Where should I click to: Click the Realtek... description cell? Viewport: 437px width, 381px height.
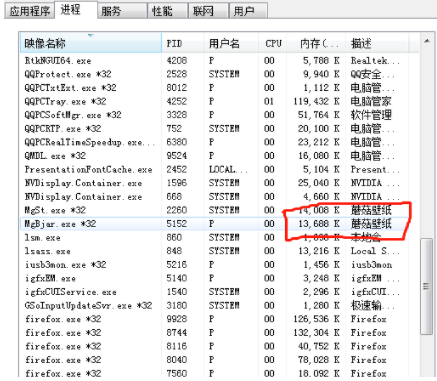click(375, 61)
